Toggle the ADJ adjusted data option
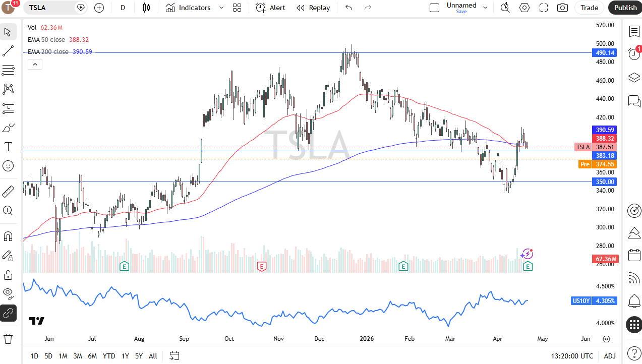Screen dimensions: 642x364 [610, 356]
